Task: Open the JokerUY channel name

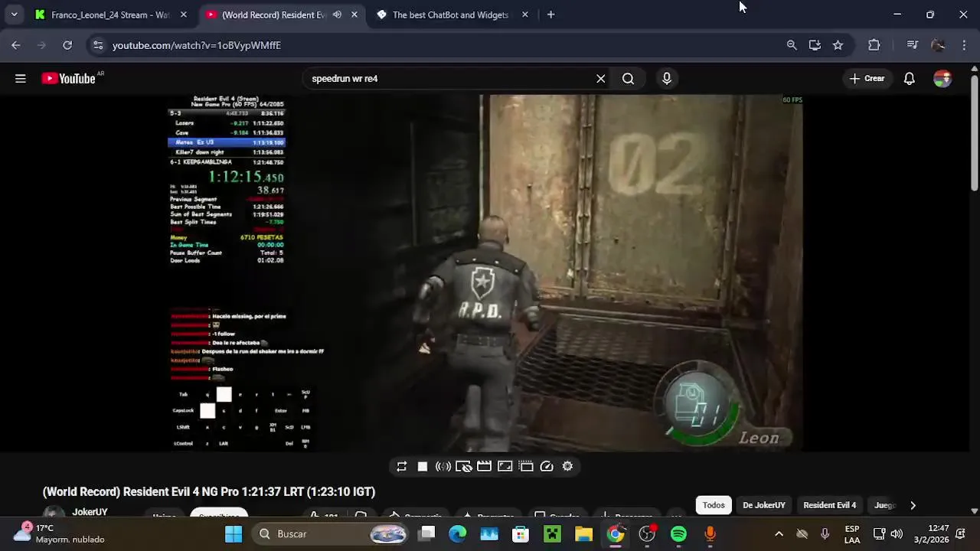Action: (x=90, y=512)
